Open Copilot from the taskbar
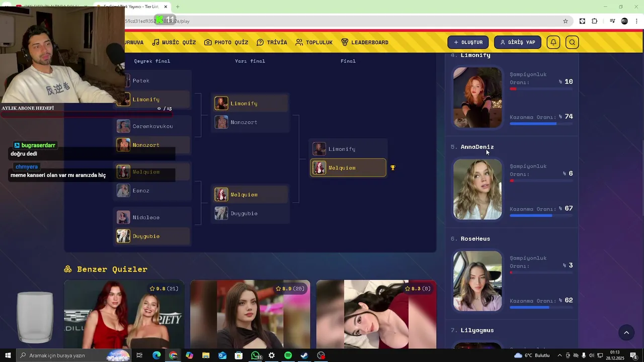Viewport: 644px width, 362px height. pyautogui.click(x=189, y=355)
